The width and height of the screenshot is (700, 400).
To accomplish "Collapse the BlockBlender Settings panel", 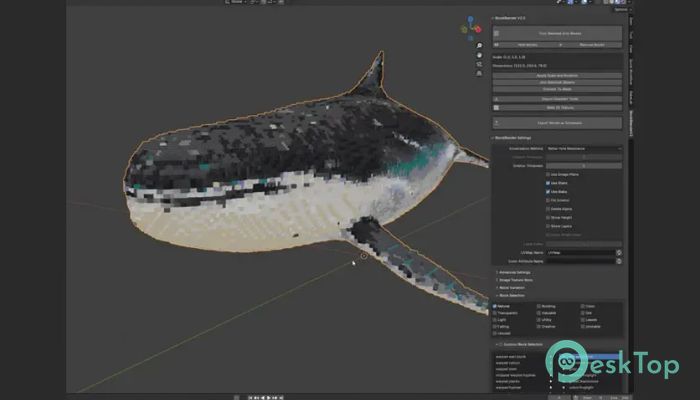I will point(512,138).
